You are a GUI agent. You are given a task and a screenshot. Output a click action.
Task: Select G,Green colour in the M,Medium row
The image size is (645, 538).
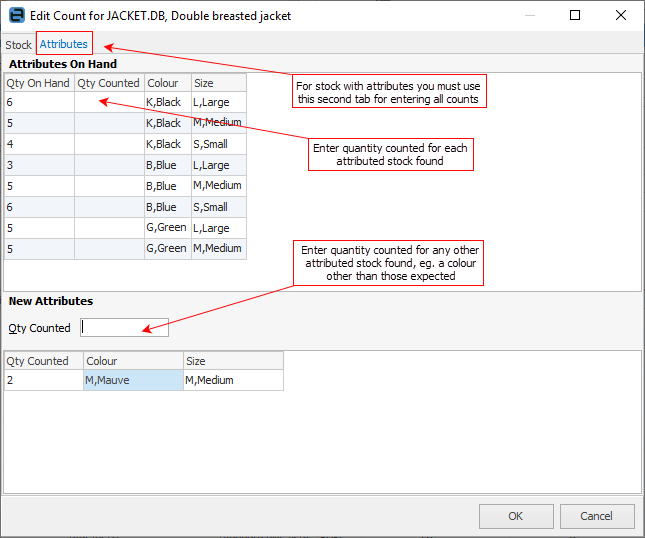pos(168,249)
